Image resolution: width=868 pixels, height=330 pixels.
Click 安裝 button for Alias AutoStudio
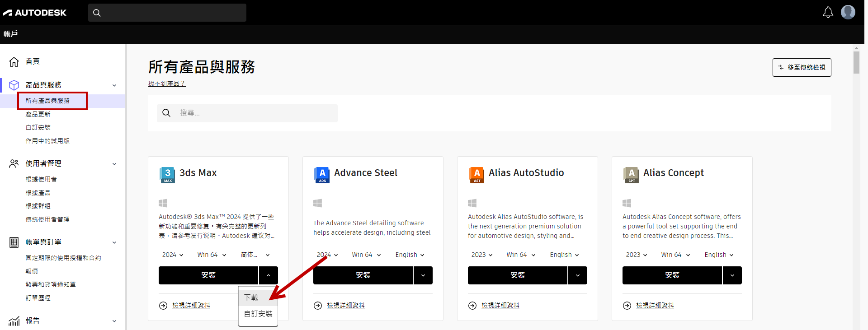[x=517, y=275]
